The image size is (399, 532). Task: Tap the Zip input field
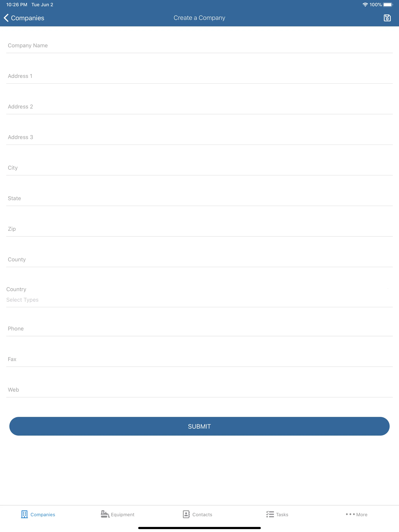[199, 229]
